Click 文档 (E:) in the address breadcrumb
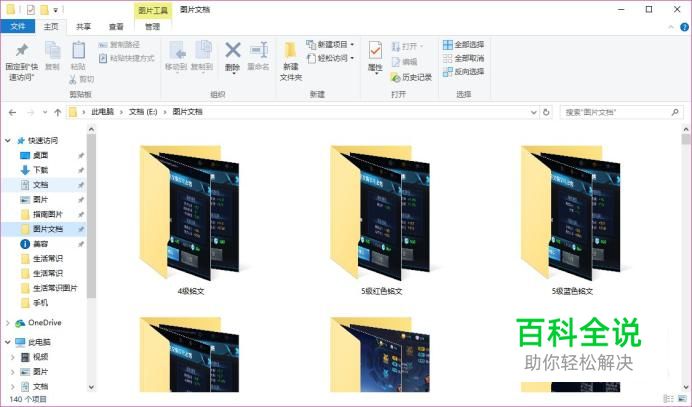This screenshot has width=692, height=407. point(143,112)
